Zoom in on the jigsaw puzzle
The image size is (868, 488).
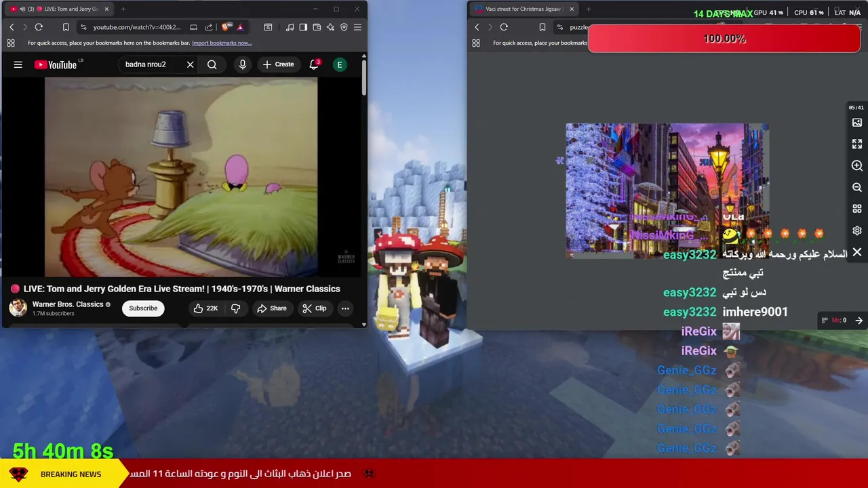click(857, 166)
